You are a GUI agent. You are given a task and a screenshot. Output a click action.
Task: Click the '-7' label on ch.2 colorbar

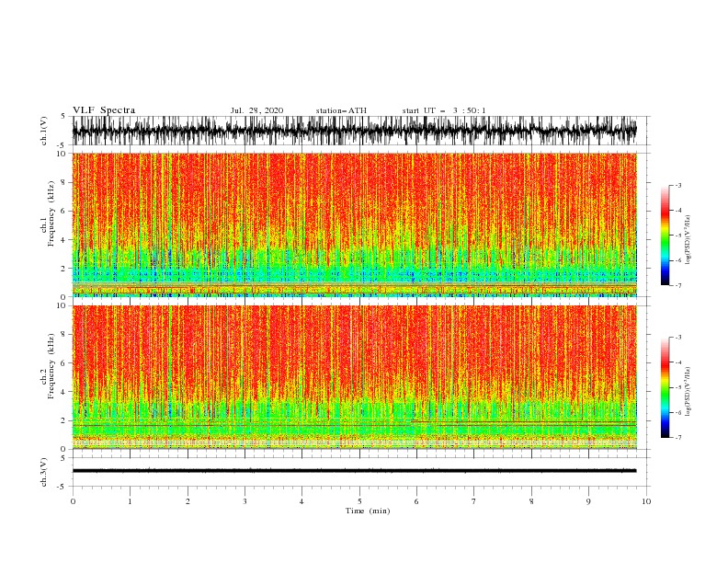[x=677, y=437]
